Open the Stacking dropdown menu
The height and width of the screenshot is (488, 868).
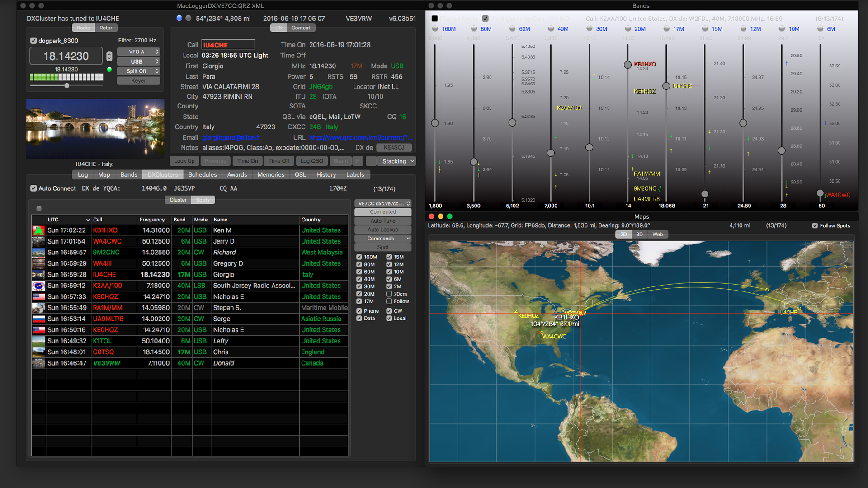(396, 161)
